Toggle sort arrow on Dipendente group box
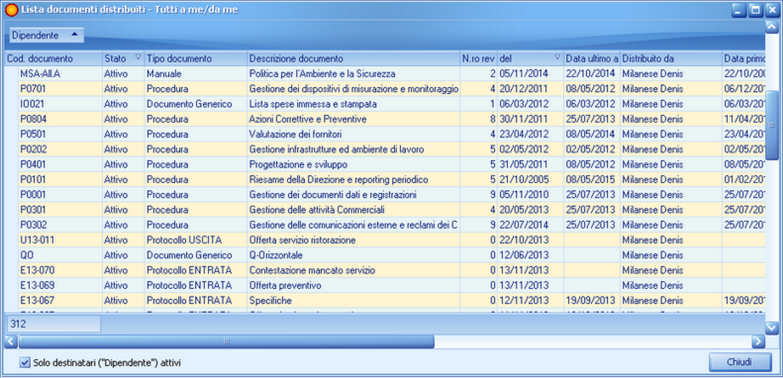The height and width of the screenshot is (378, 783). 74,35
